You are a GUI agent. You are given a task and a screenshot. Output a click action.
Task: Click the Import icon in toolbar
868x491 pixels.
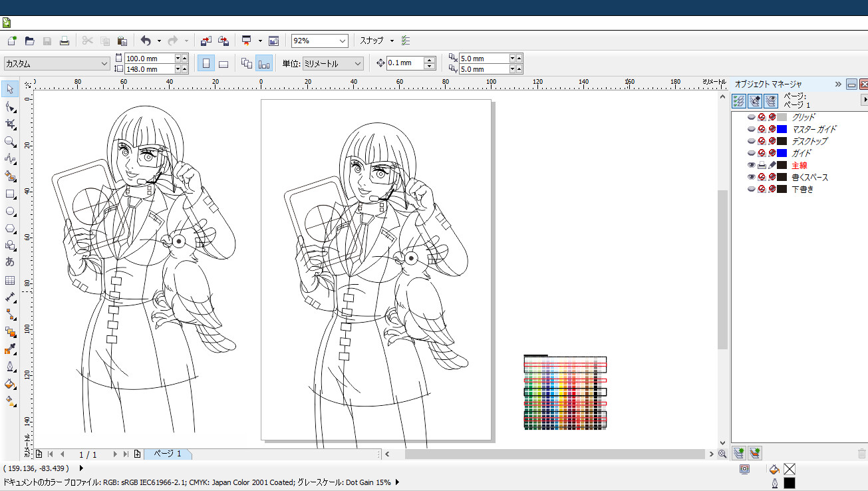pos(206,41)
